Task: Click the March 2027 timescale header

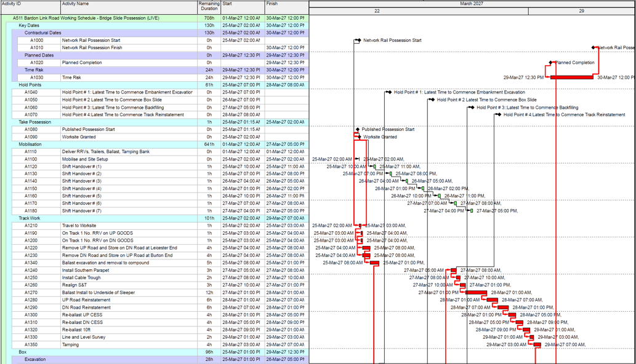Action: pyautogui.click(x=472, y=4)
